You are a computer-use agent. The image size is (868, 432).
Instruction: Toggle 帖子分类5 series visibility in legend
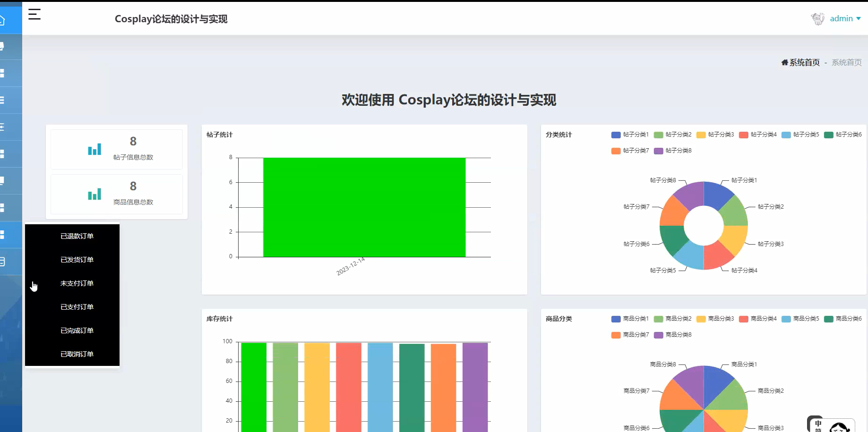800,135
